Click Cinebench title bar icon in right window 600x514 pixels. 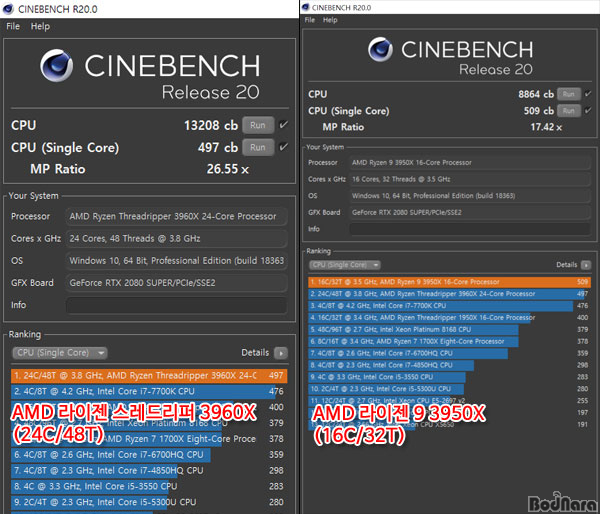pos(306,7)
